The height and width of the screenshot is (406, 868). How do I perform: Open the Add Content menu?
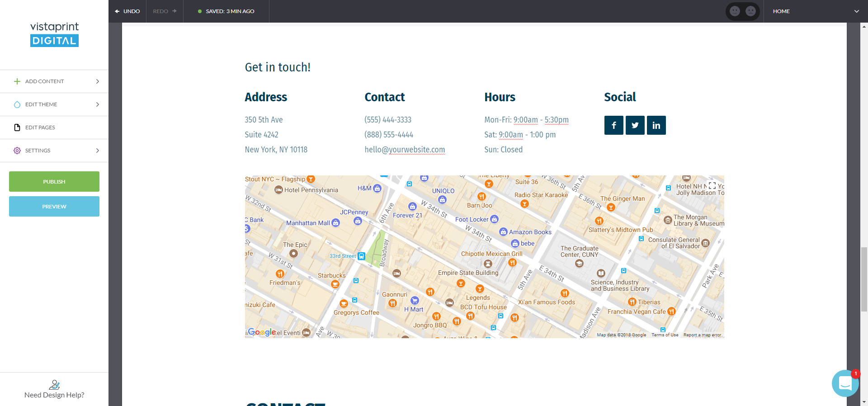point(54,81)
